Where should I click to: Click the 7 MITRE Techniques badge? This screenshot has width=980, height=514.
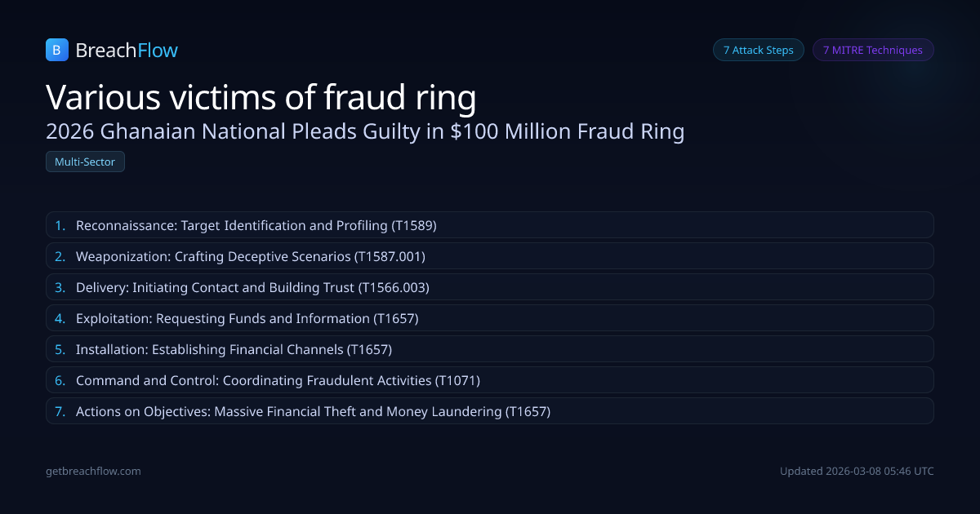872,50
